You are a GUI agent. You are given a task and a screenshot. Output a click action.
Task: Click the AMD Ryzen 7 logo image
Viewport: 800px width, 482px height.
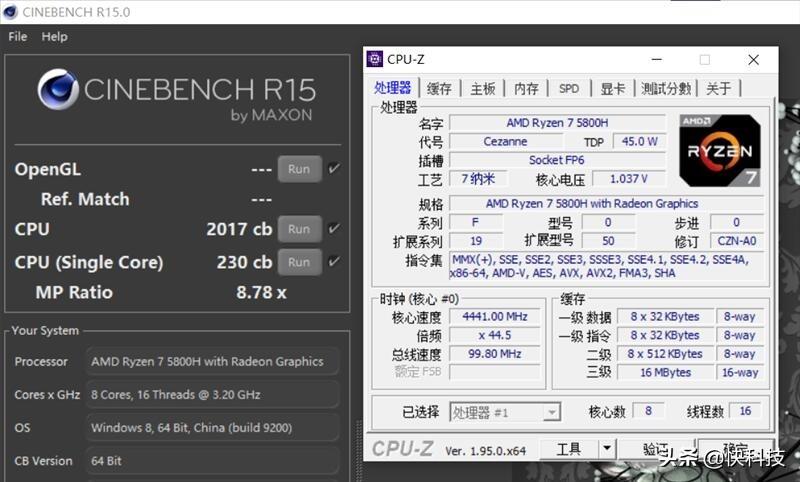pyautogui.click(x=719, y=150)
